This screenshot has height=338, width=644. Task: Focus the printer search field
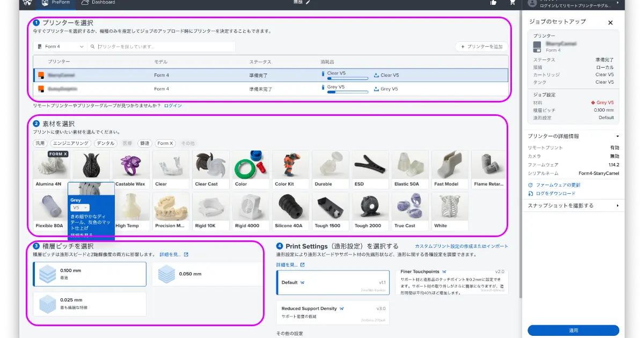pyautogui.click(x=161, y=47)
